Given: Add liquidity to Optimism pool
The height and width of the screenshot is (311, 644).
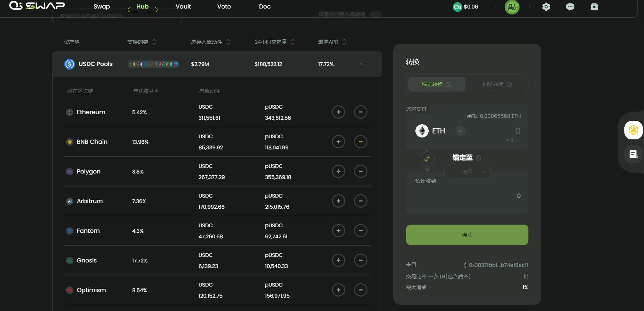Looking at the screenshot, I should [338, 290].
